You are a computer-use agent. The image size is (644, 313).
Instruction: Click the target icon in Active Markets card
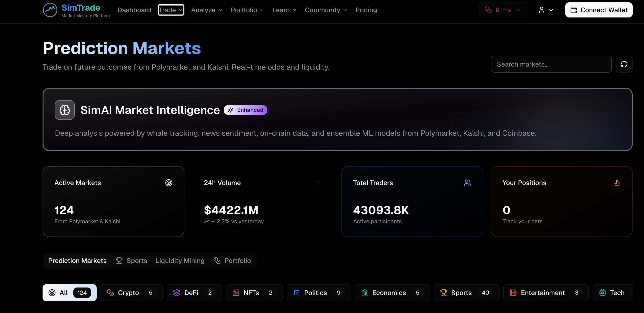(169, 183)
